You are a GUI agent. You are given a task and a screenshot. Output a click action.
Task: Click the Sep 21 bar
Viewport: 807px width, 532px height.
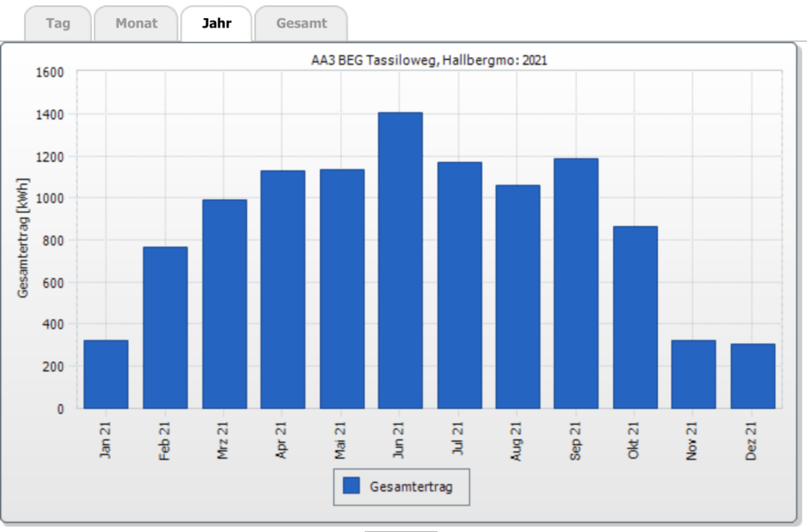[576, 284]
